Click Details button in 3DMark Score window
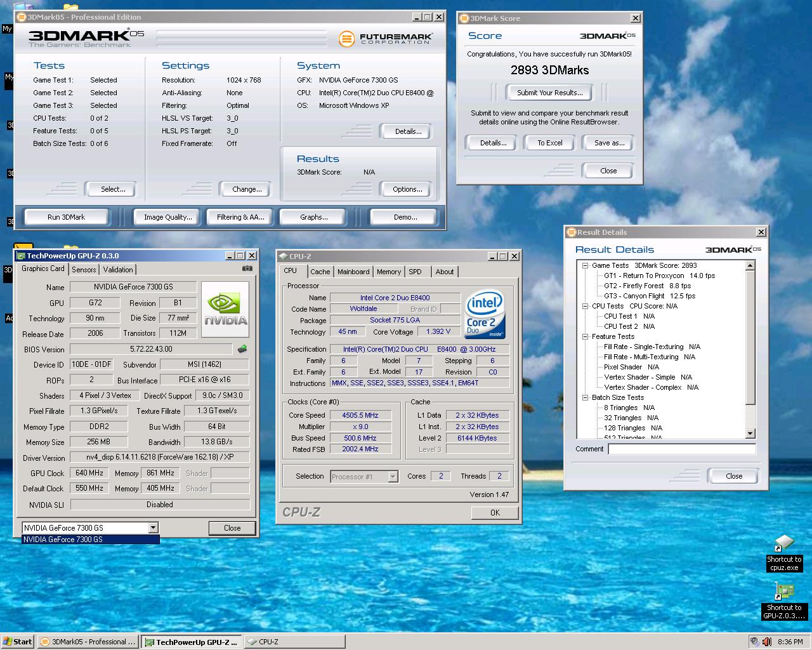 pos(493,143)
